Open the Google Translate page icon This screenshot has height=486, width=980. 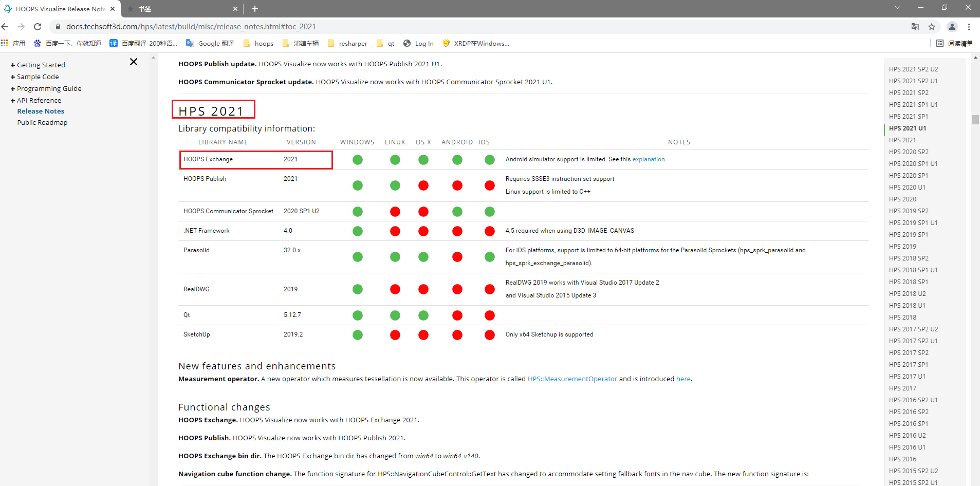point(915,27)
